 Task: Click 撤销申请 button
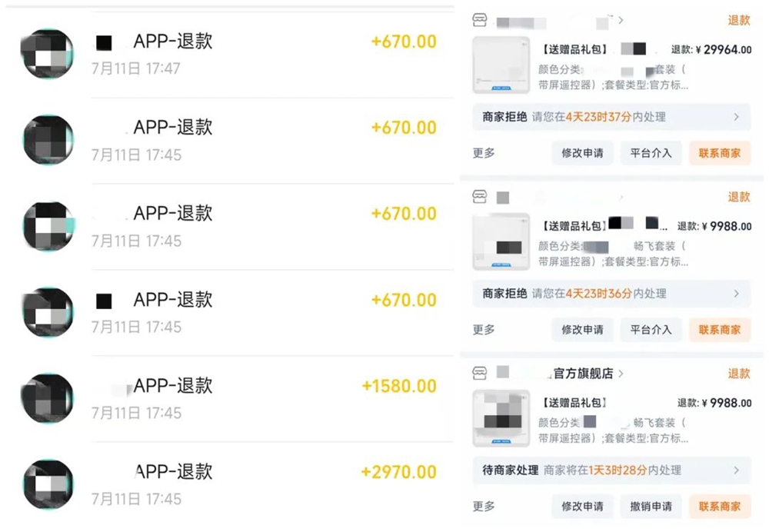[651, 507]
